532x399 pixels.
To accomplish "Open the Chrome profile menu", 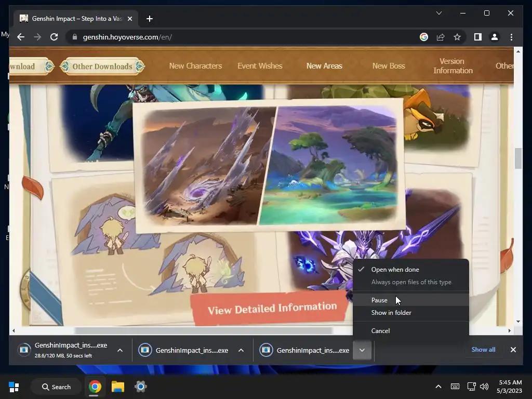I will pyautogui.click(x=495, y=37).
